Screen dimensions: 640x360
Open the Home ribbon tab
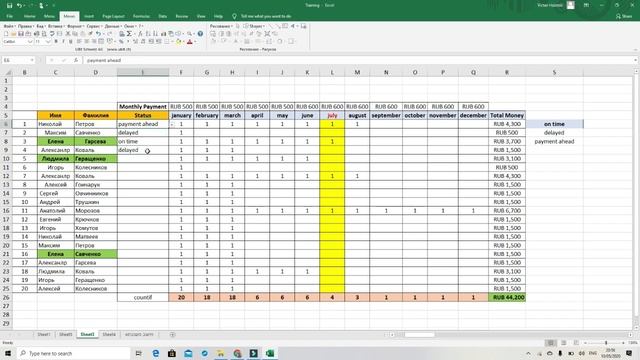29,16
